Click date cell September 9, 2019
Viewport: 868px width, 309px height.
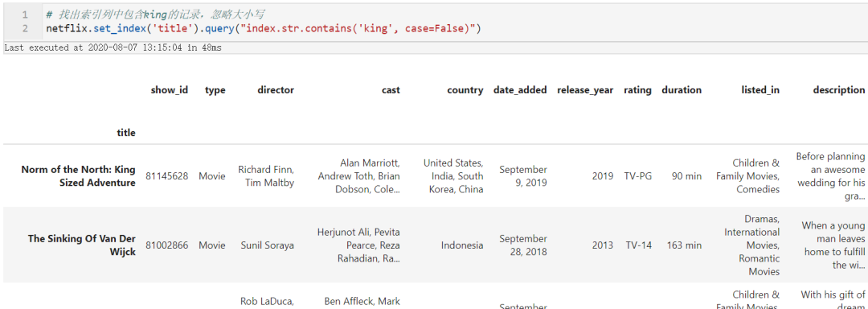click(523, 176)
